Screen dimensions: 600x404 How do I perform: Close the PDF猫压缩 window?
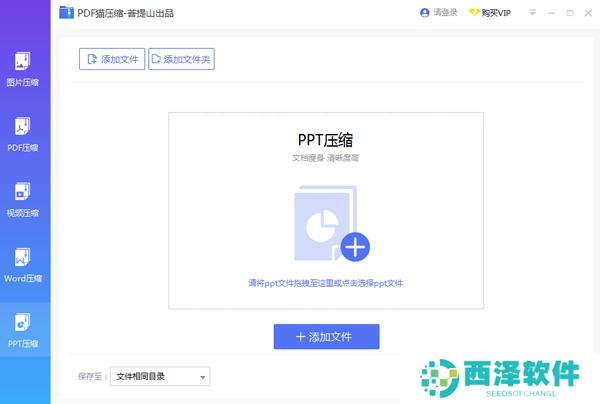pyautogui.click(x=589, y=13)
